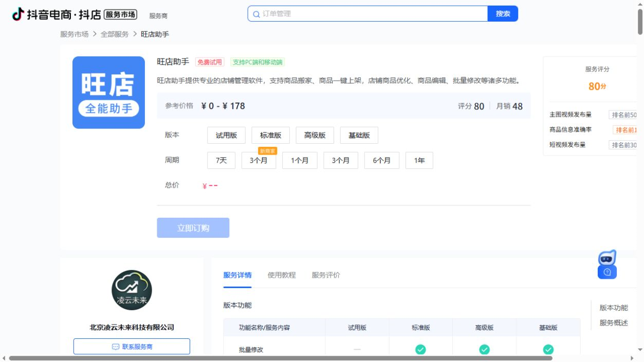Choose the 3个月 option with 新商家 badge
Screen dimensions: 644x362
tap(259, 160)
